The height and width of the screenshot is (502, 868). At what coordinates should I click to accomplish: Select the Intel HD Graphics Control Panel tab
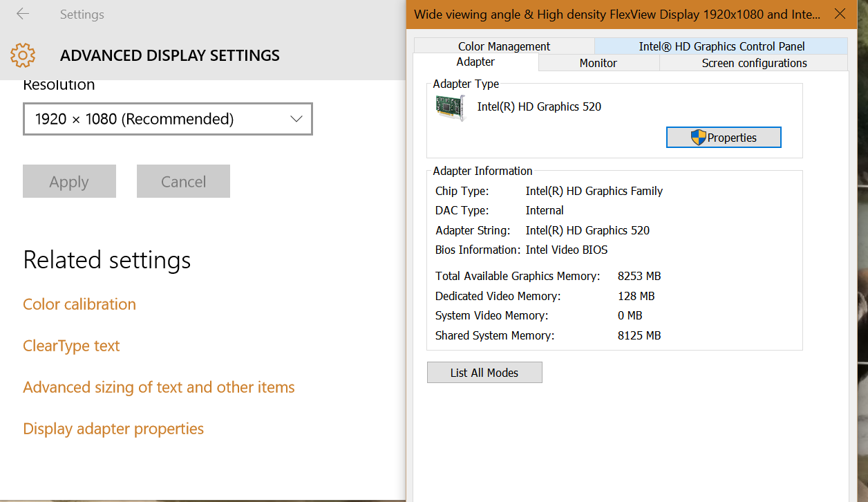721,46
